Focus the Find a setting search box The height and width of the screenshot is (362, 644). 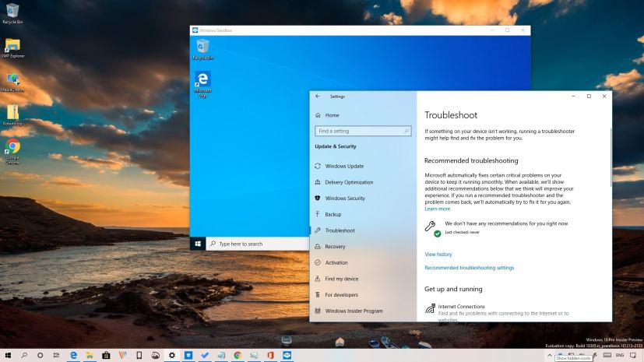(x=363, y=131)
